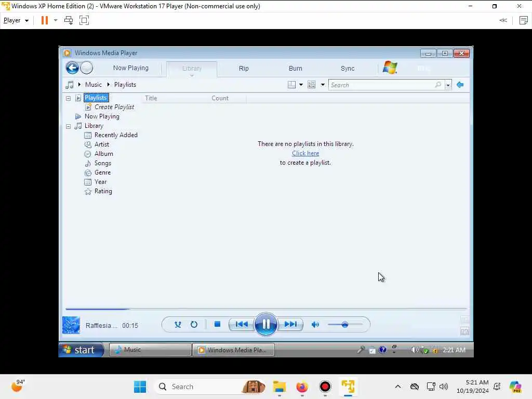Open File Explorer from the taskbar
Viewport: 532px width, 399px height.
[279, 387]
